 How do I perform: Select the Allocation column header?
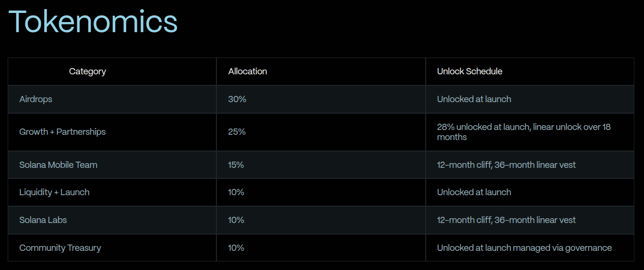(248, 71)
